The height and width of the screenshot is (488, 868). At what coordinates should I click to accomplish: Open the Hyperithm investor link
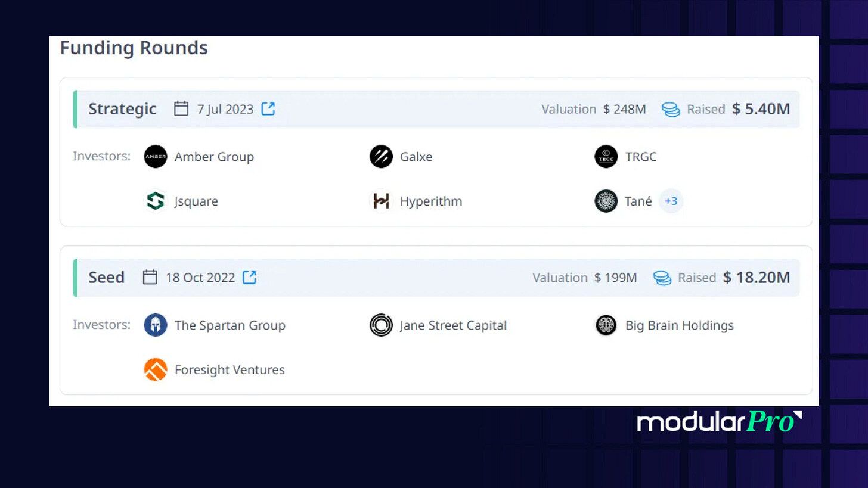click(x=431, y=201)
